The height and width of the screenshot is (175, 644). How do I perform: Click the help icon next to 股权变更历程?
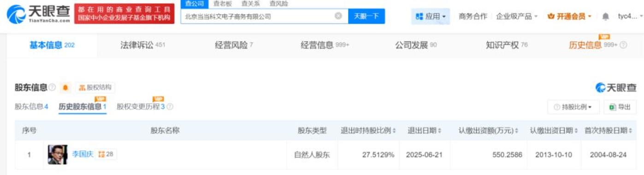170,107
